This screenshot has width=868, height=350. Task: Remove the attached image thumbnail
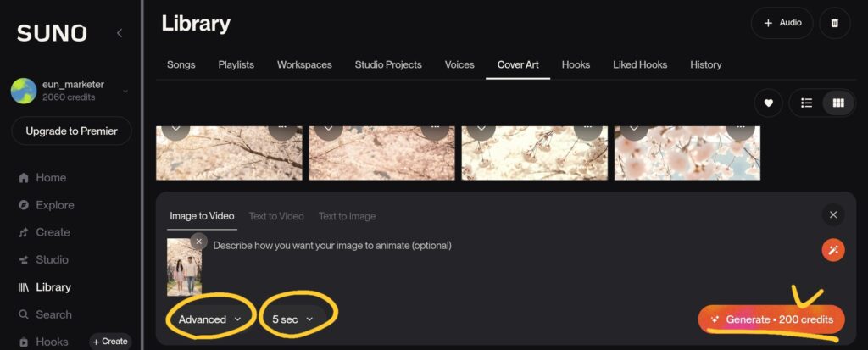coord(199,242)
